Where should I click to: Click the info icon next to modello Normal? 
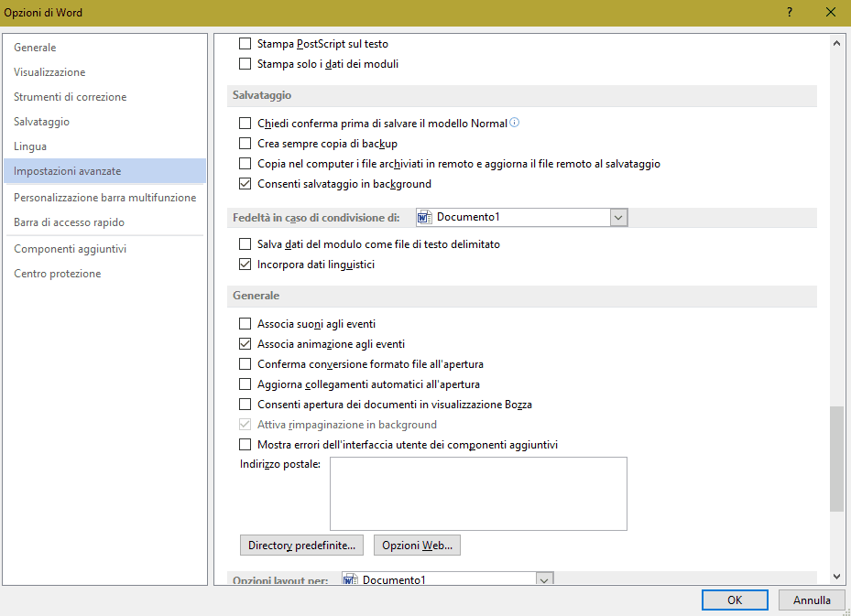pos(515,123)
